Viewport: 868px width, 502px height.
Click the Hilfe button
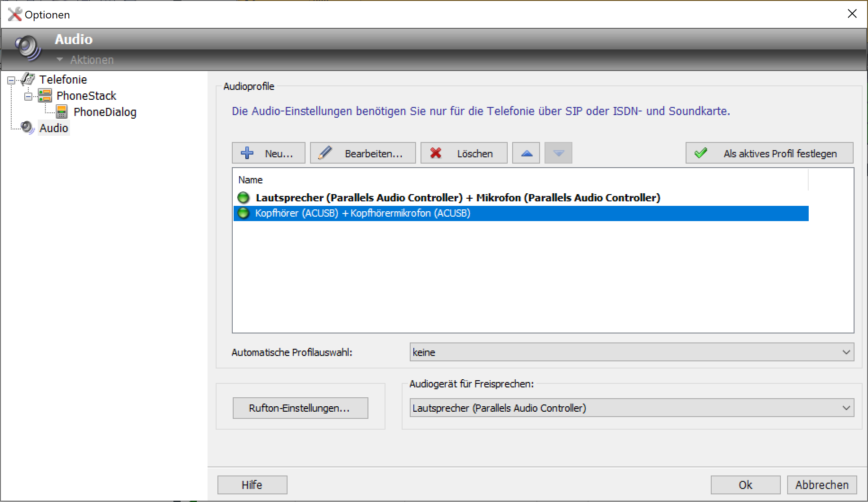[x=252, y=485]
